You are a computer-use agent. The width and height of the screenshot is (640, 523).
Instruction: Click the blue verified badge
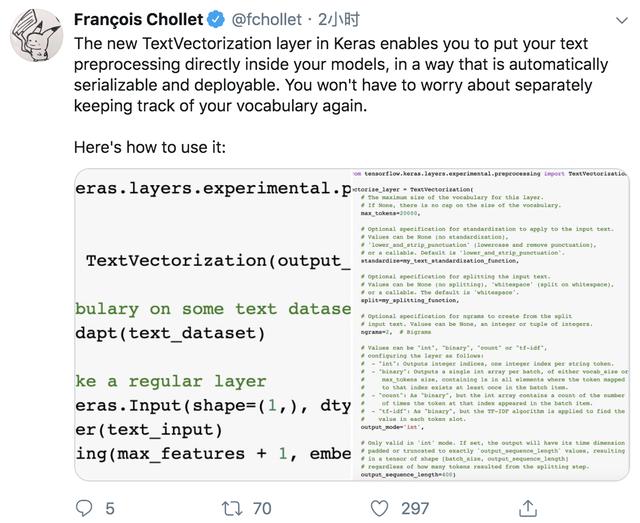point(214,19)
